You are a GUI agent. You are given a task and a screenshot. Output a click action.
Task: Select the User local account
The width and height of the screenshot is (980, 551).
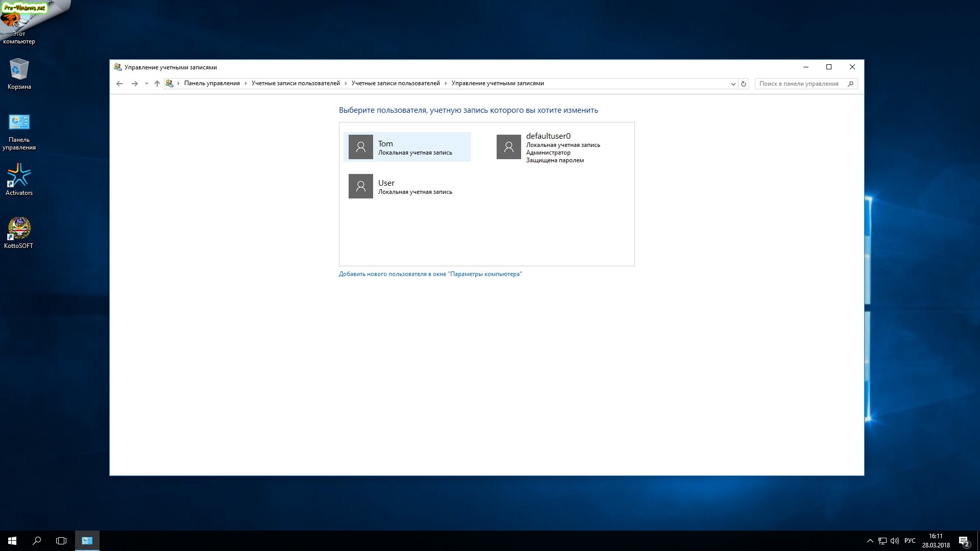point(401,186)
